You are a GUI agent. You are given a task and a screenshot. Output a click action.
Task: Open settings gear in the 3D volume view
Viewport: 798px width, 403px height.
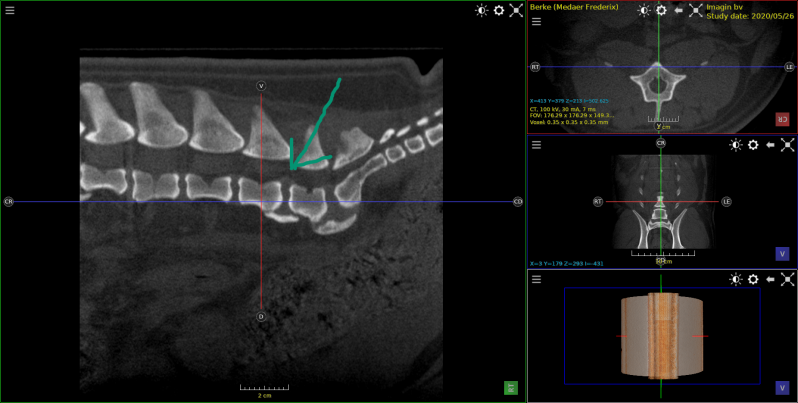click(x=753, y=279)
